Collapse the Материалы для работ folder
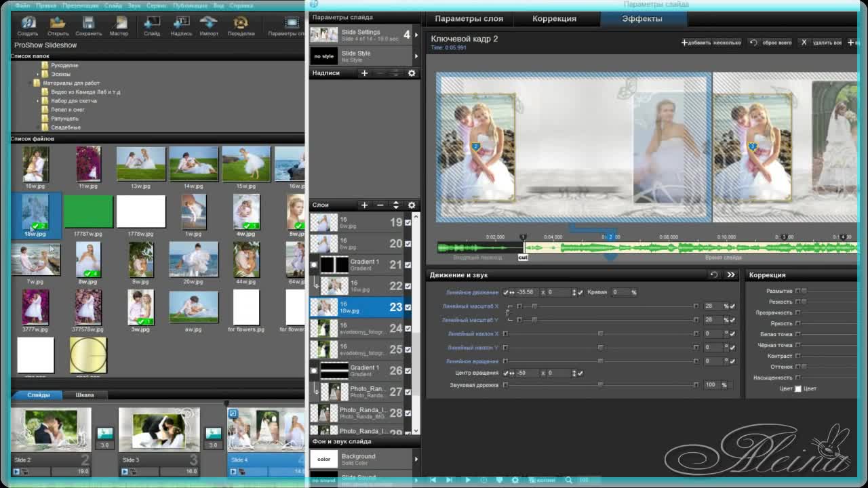868x488 pixels. [31, 83]
